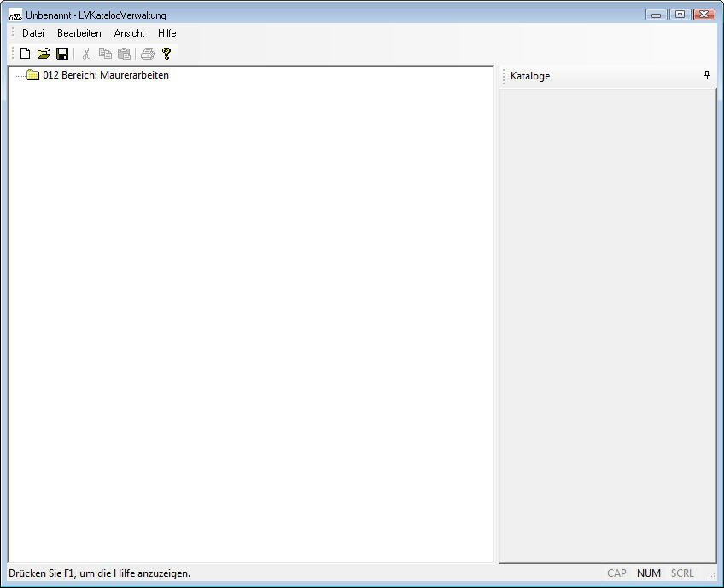
Task: Click the NUM status bar indicator
Action: coord(649,573)
